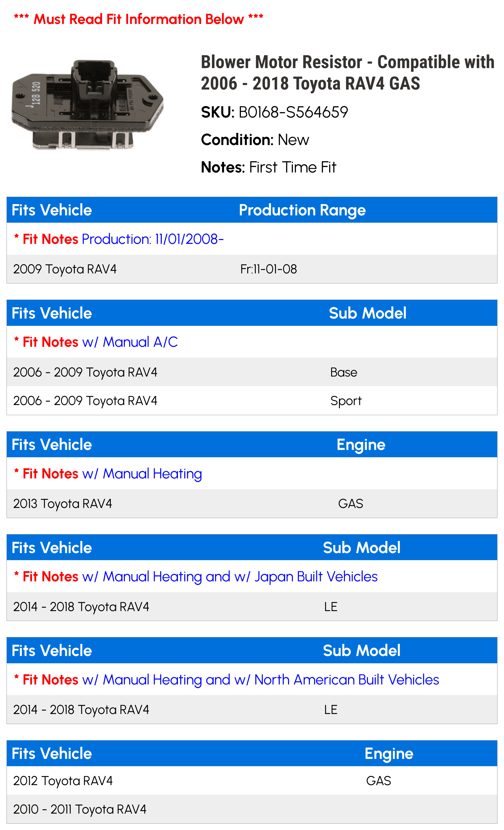The image size is (504, 830).
Task: Select the 2012 Toyota RAV4 row
Action: pos(252,781)
